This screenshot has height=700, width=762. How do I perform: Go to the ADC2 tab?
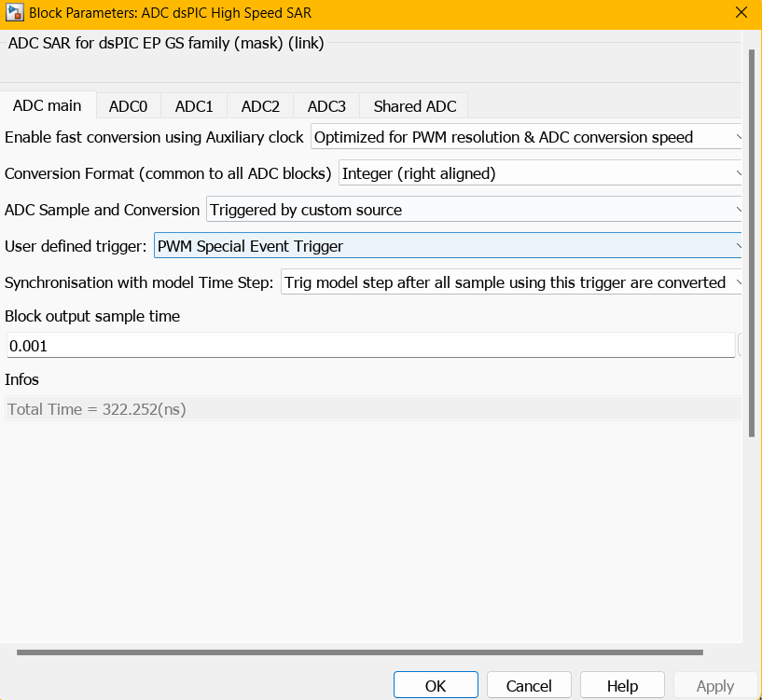click(260, 106)
